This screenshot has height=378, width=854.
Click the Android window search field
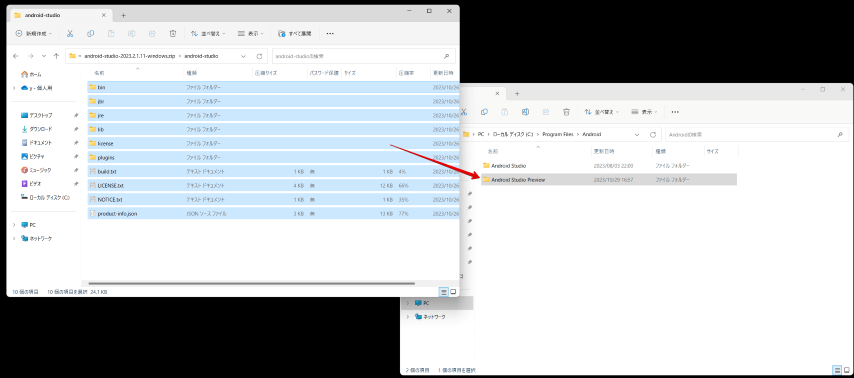[757, 134]
